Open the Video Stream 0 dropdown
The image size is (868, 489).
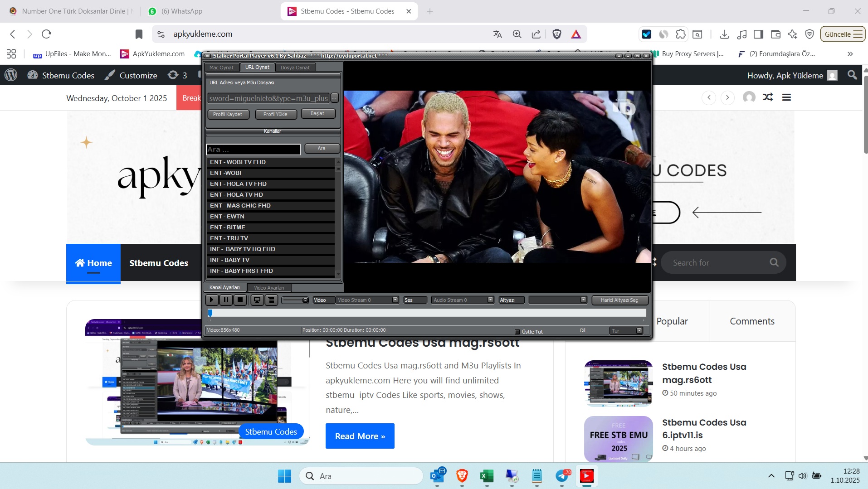367,300
